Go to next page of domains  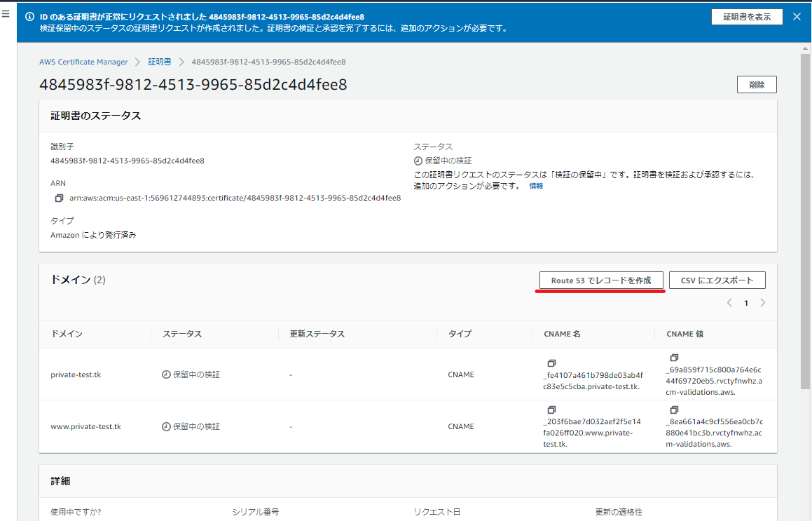tap(762, 303)
